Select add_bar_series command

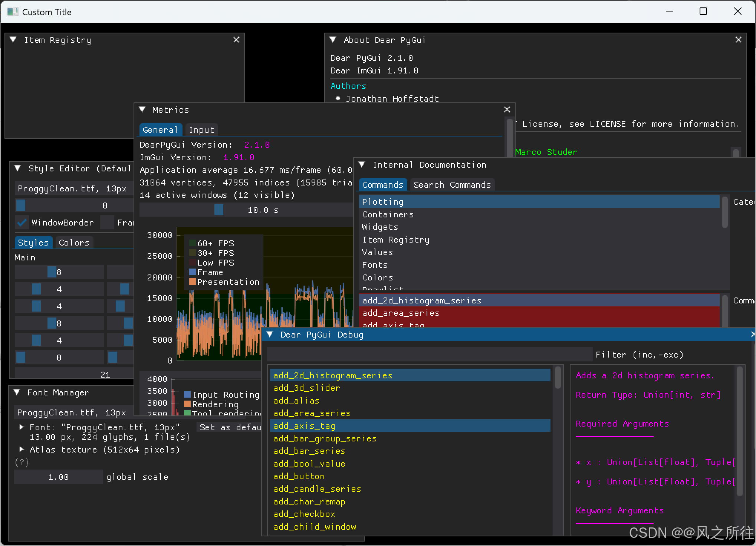410,451
